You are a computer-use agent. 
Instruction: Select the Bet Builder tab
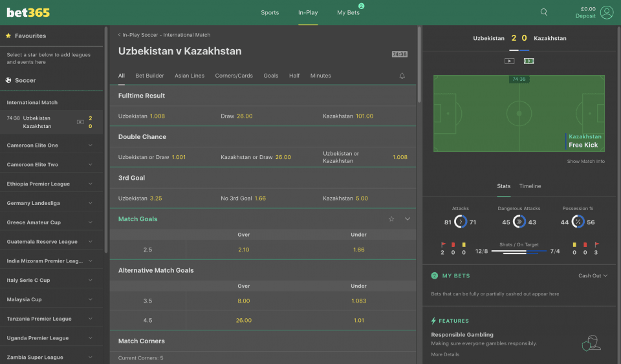(149, 76)
